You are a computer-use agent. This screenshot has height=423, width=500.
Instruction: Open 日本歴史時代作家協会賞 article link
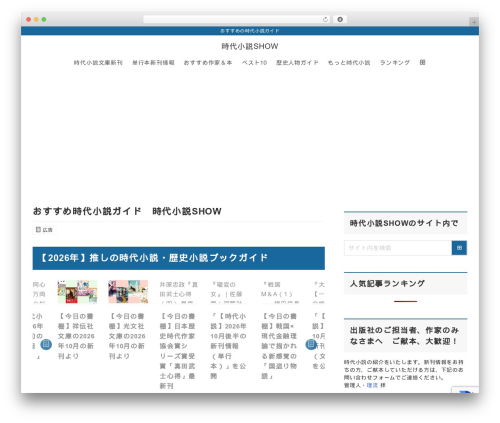[x=178, y=351]
